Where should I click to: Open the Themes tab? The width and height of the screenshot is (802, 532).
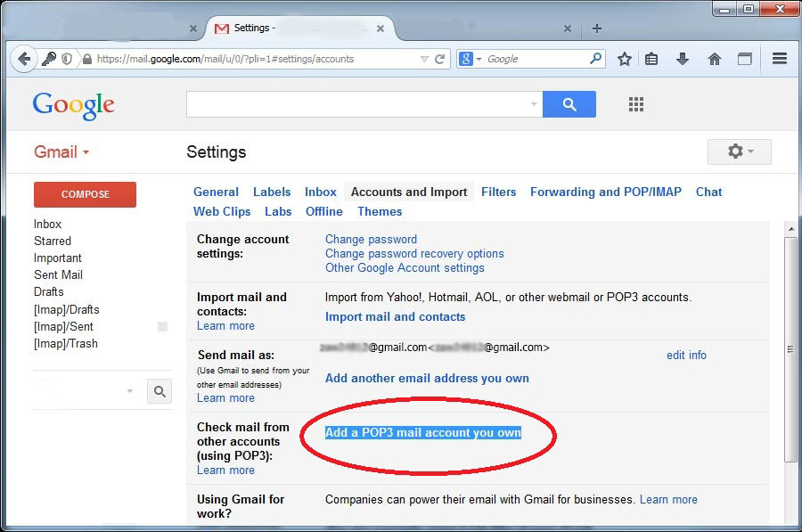coord(380,211)
